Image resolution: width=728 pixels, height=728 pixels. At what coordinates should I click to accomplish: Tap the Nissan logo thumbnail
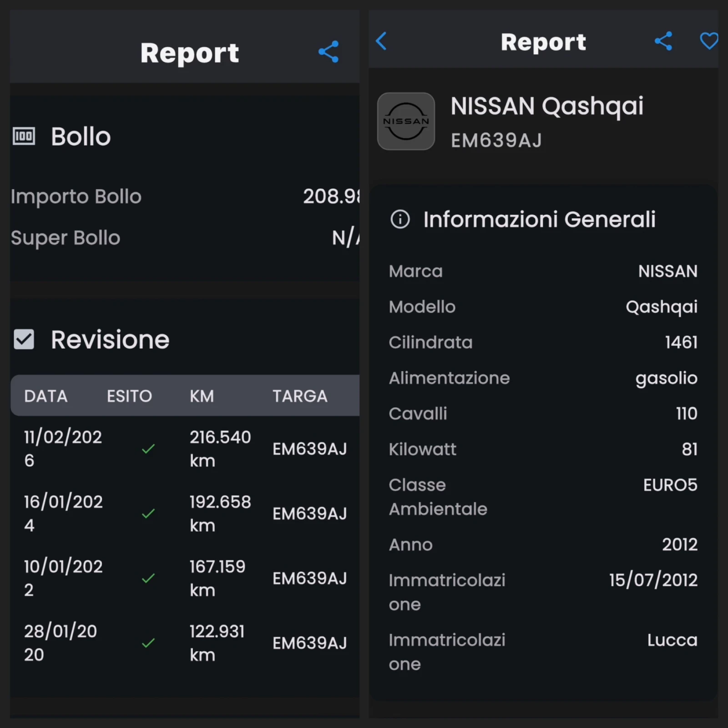coord(406,121)
